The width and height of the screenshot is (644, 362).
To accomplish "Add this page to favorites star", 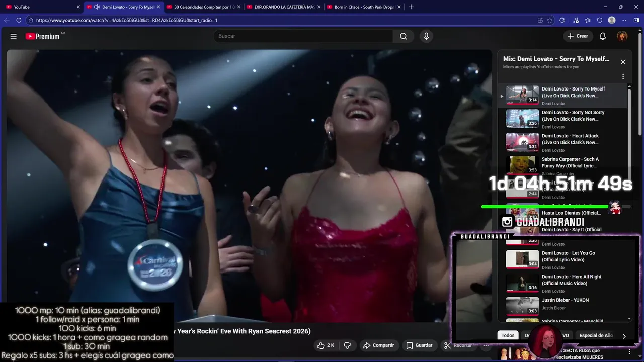I will 550,20.
